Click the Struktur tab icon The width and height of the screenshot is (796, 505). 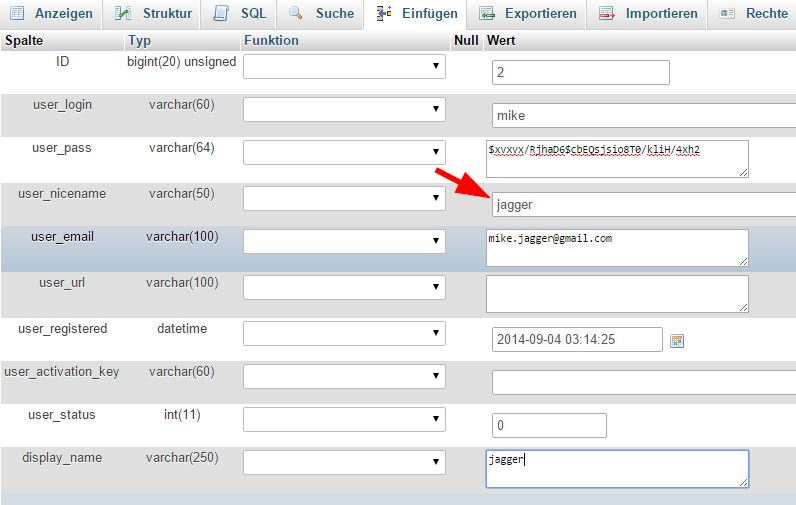click(x=123, y=14)
